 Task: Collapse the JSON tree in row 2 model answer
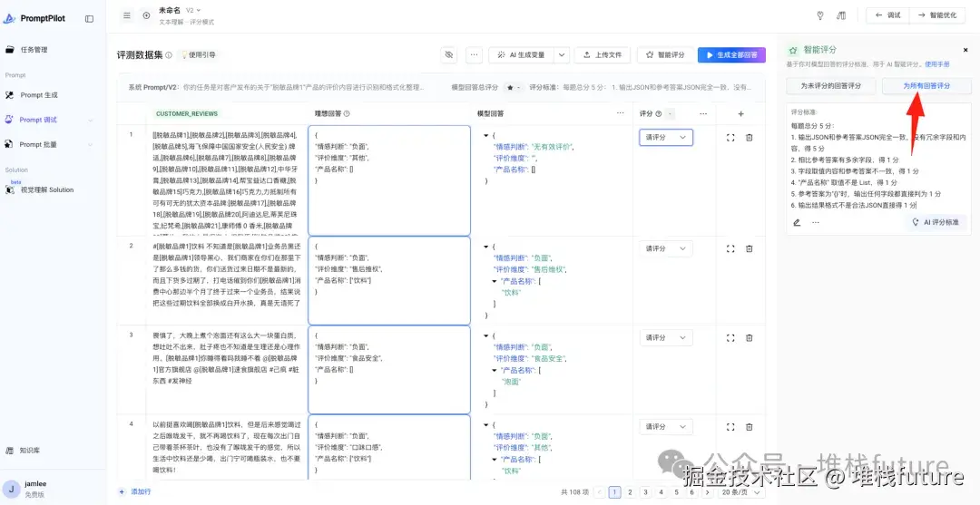(x=486, y=248)
